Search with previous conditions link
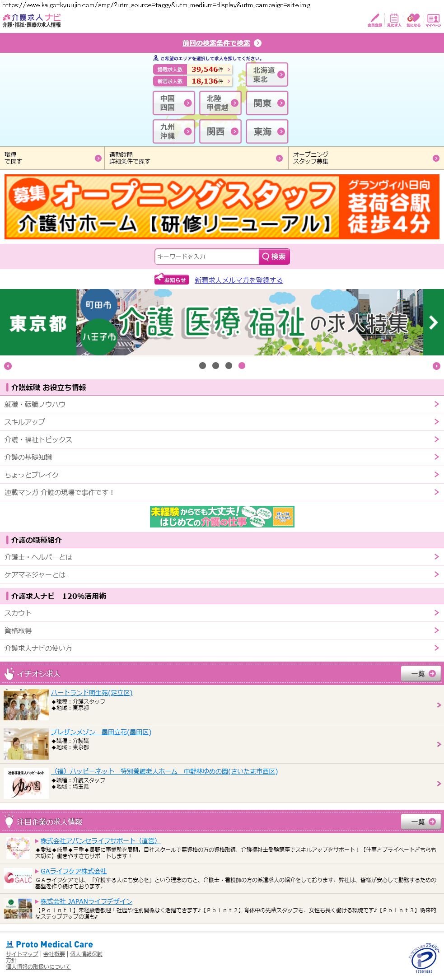 click(x=216, y=43)
